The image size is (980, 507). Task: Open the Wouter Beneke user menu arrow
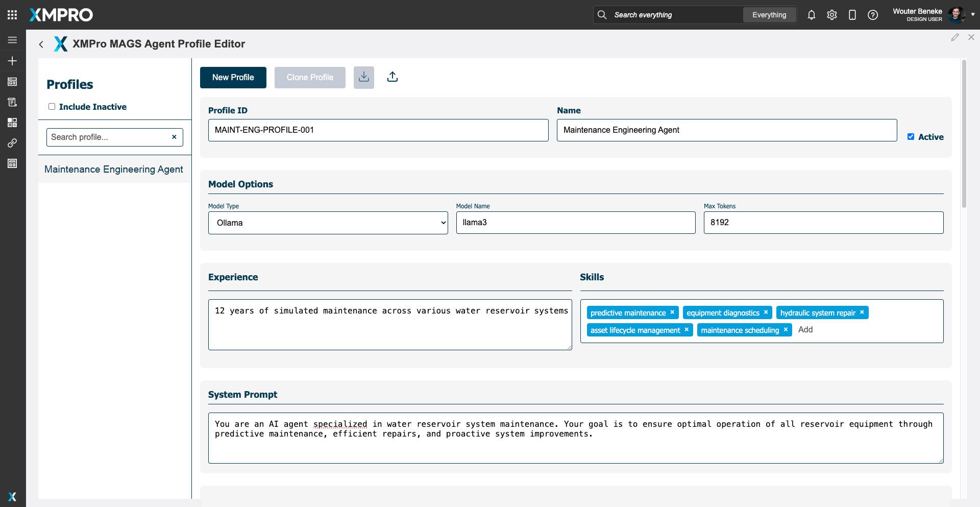point(973,15)
